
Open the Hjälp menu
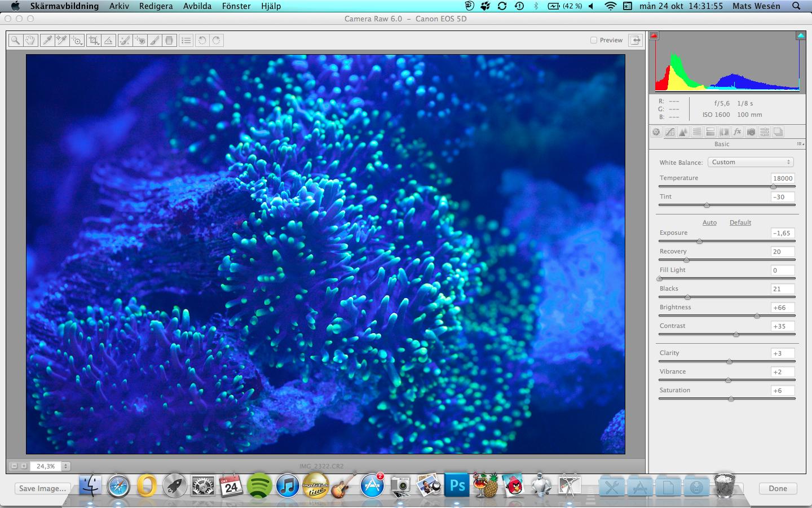click(271, 6)
